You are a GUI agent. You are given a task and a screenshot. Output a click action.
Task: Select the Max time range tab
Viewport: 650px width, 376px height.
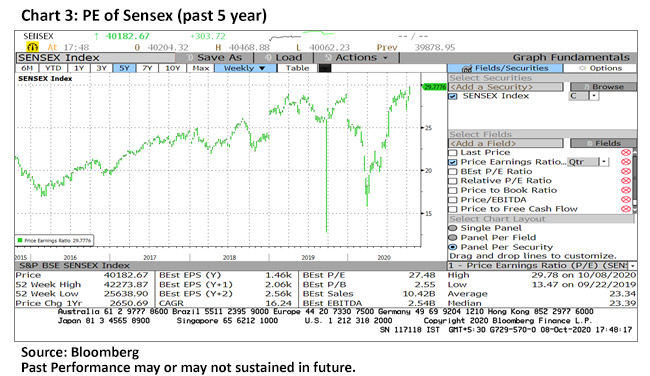pos(201,68)
